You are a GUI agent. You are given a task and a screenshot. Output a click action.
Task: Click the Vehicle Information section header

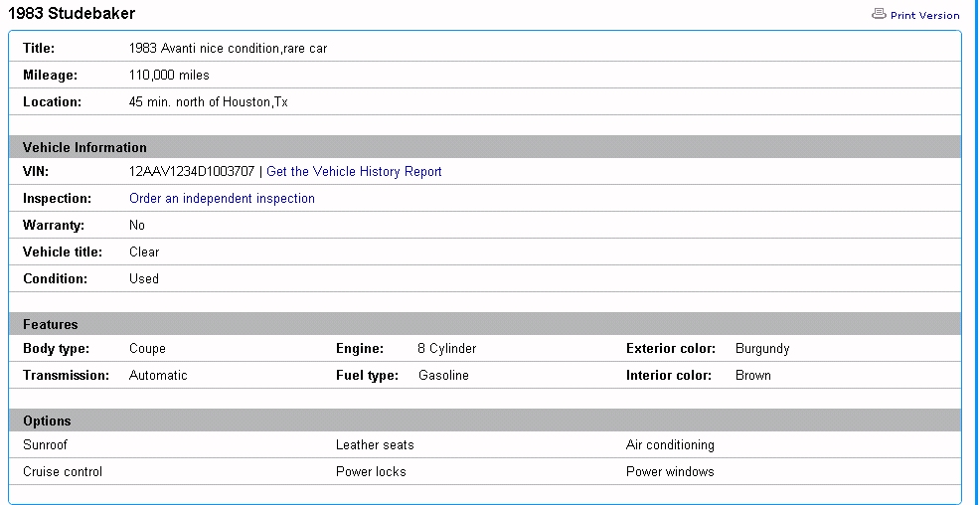click(84, 147)
